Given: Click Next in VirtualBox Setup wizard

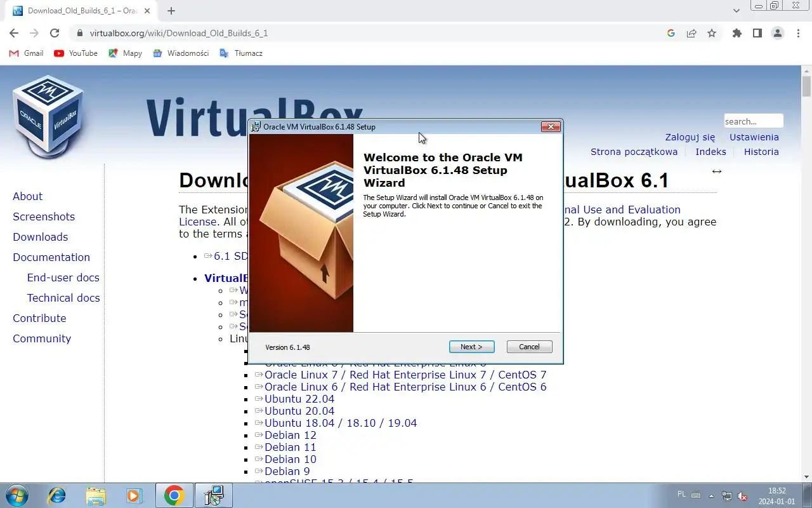Looking at the screenshot, I should click(471, 347).
